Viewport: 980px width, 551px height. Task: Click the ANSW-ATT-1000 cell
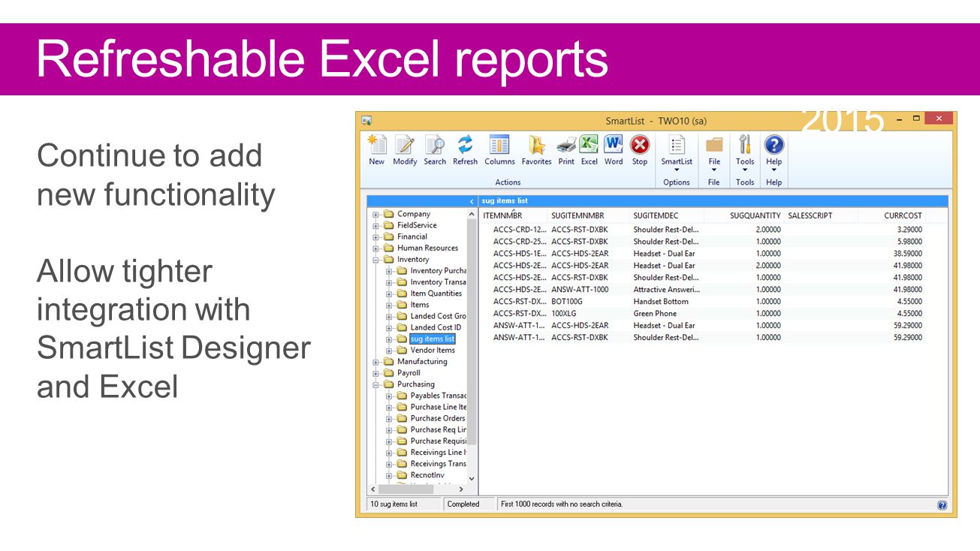click(x=580, y=290)
